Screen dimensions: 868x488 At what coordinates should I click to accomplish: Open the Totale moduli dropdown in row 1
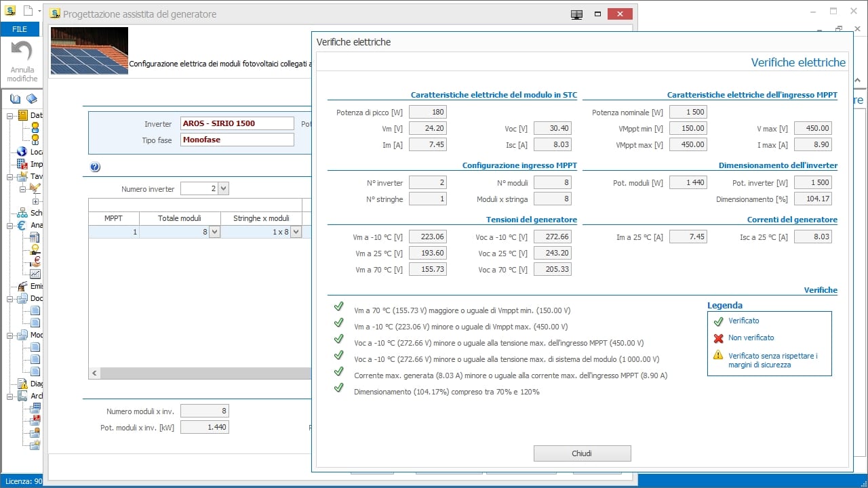pos(214,232)
